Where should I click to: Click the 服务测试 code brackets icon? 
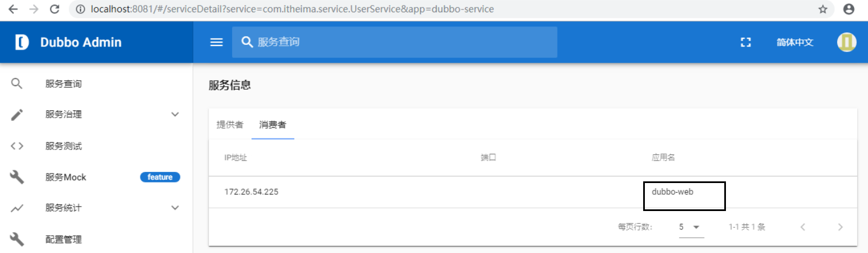pos(17,146)
